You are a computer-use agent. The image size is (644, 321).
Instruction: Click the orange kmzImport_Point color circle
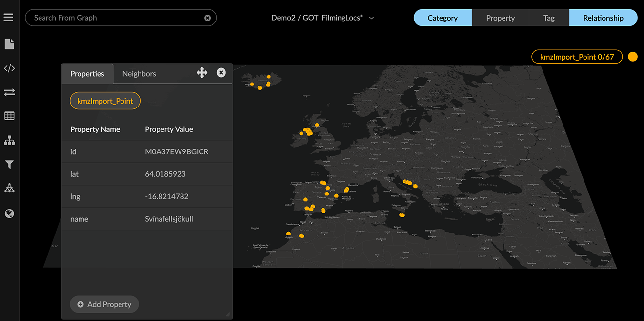pos(633,57)
